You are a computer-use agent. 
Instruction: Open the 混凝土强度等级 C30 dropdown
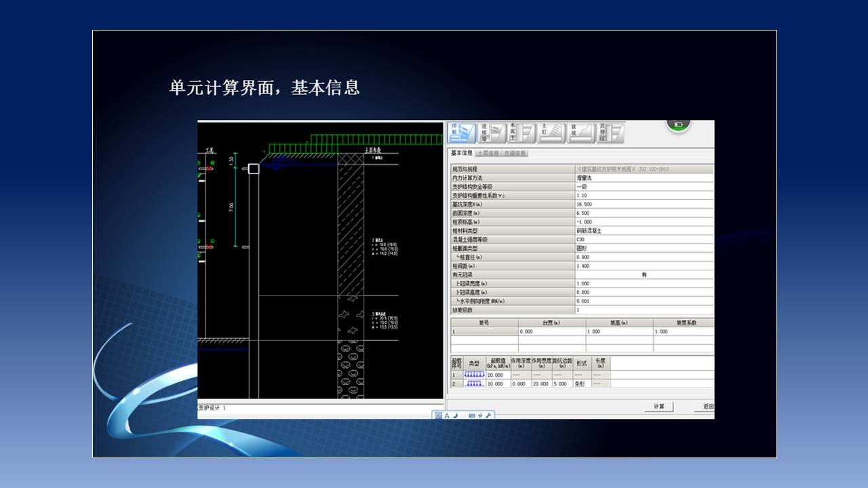(643, 239)
